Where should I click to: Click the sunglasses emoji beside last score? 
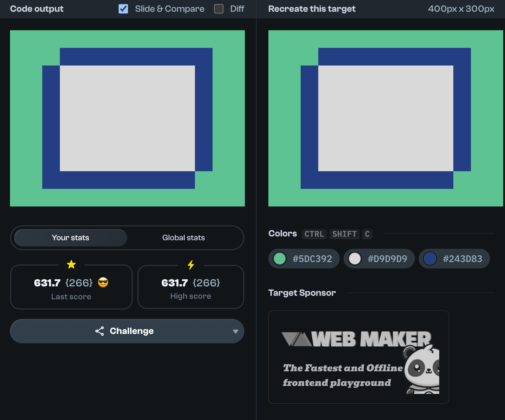point(103,283)
